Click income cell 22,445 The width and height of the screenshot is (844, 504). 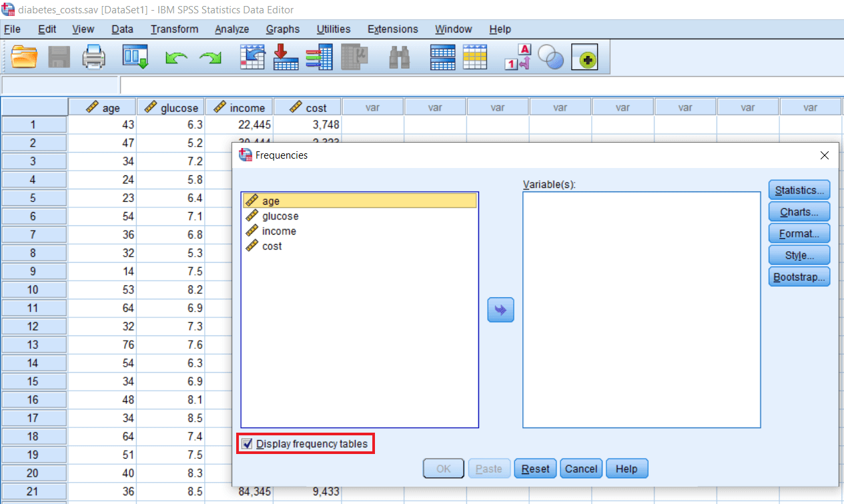(x=240, y=125)
